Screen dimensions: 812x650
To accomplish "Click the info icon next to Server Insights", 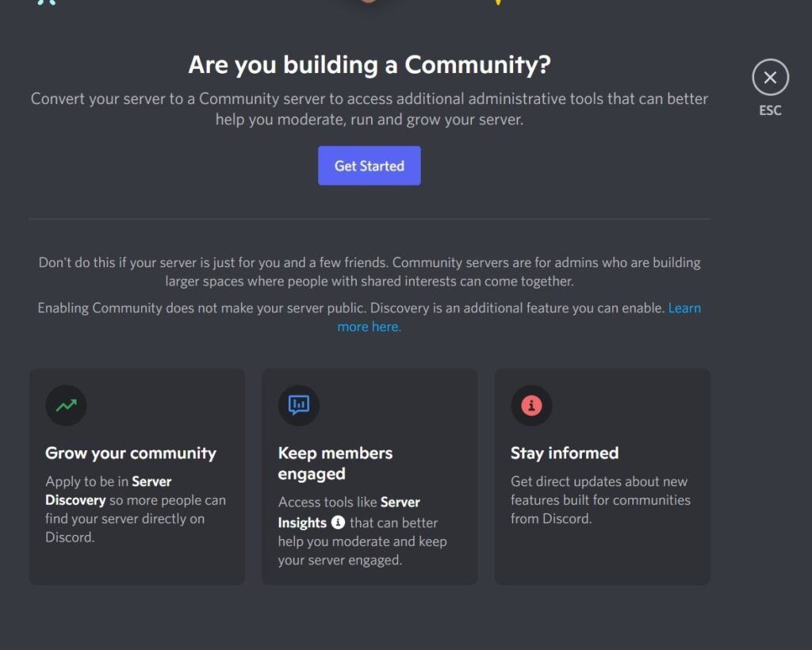I will 338,522.
